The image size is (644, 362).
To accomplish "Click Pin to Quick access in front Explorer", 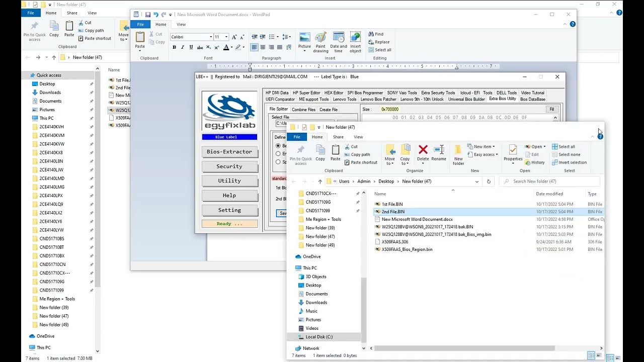I will [301, 155].
